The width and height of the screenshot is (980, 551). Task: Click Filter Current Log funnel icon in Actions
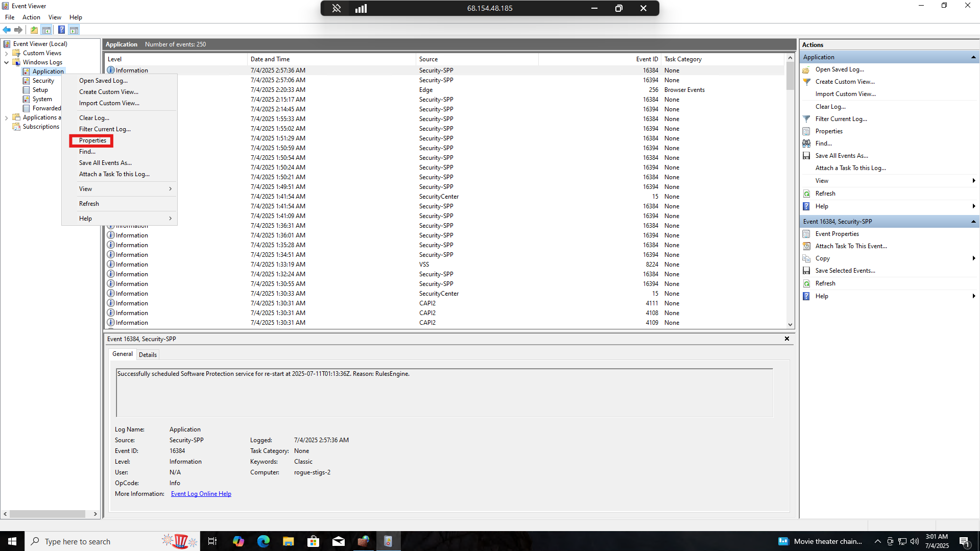click(806, 119)
